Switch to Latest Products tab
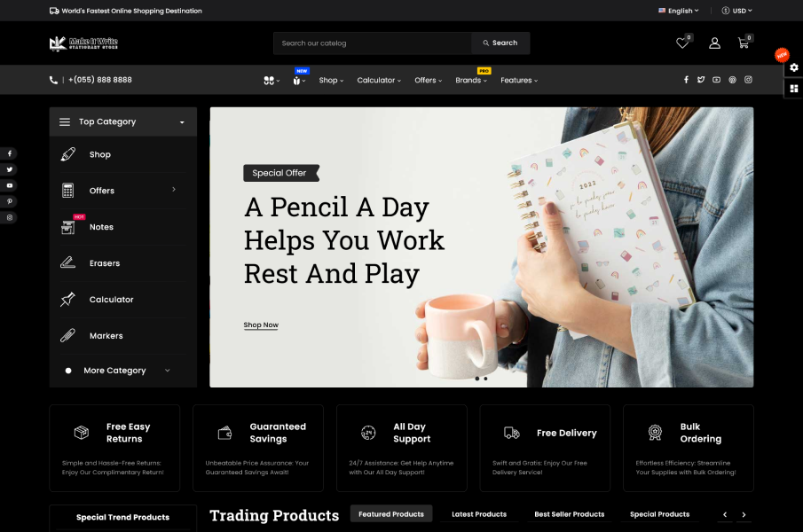Image resolution: width=803 pixels, height=532 pixels. (x=479, y=514)
